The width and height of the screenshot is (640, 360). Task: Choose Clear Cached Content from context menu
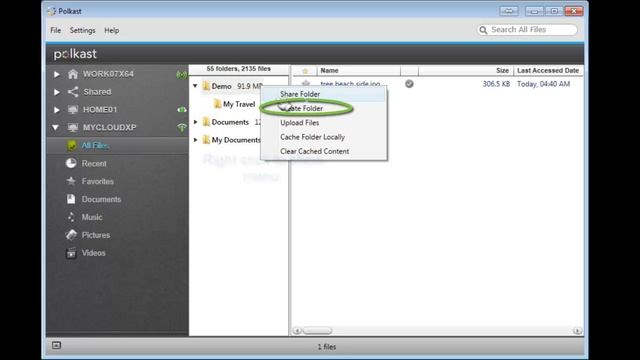[324, 151]
